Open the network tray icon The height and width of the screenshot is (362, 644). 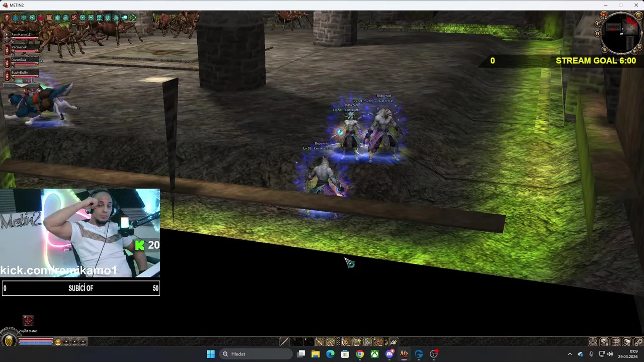[x=602, y=354]
